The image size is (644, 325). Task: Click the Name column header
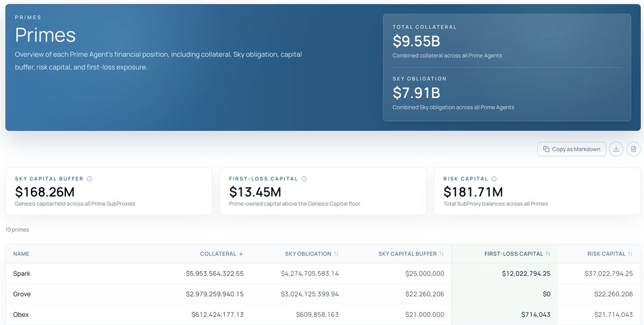coord(21,254)
